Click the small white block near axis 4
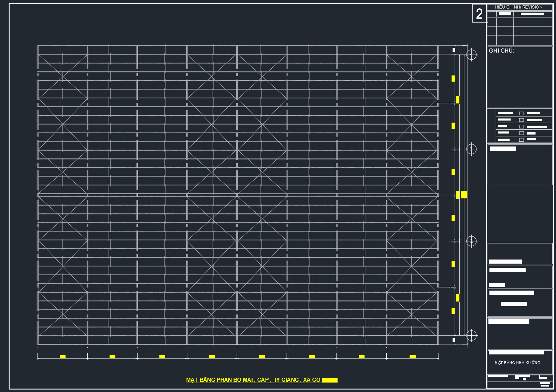Image resolution: width=556 pixels, height=392 pixels. [x=454, y=50]
